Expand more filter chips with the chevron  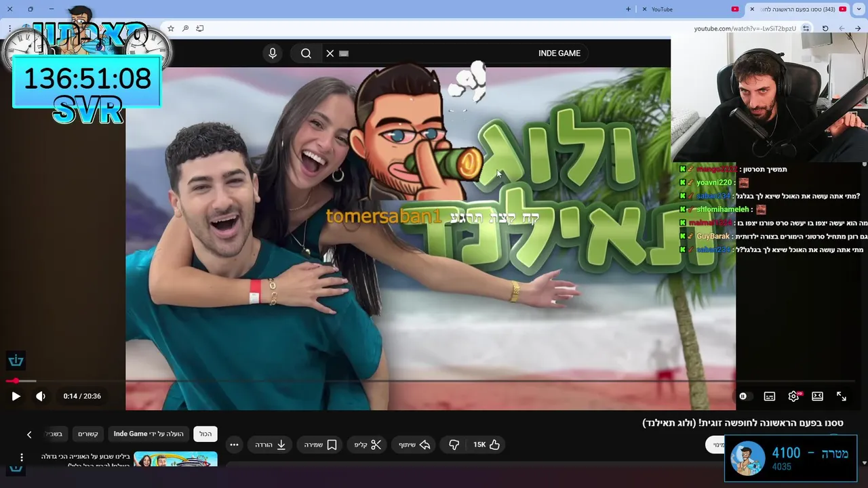click(29, 434)
